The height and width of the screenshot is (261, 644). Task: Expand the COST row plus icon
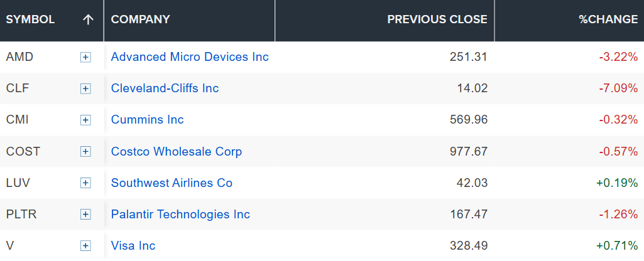pos(85,152)
